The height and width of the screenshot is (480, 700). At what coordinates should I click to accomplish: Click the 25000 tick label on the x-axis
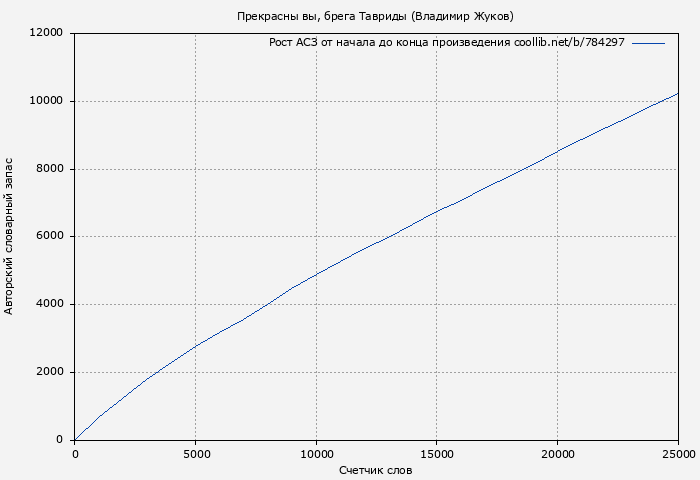tap(677, 454)
